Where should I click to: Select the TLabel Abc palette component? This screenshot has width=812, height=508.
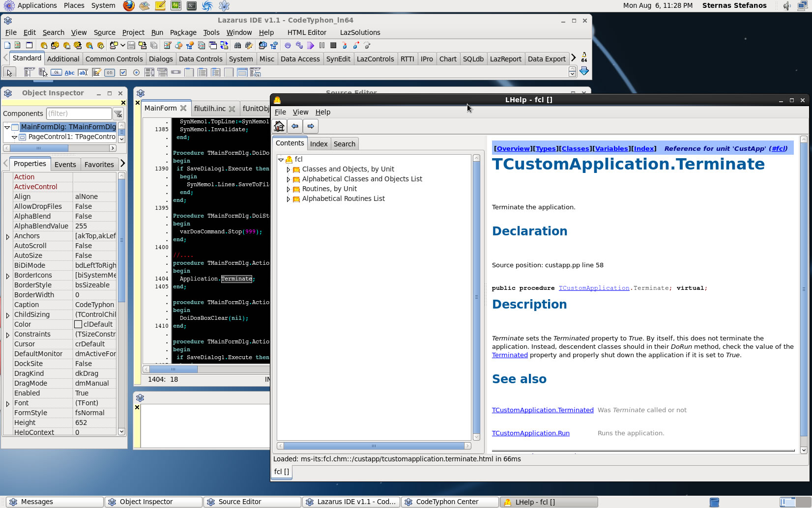[69, 72]
